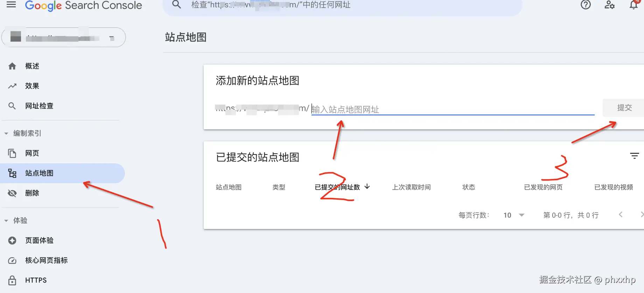644x293 pixels.
Task: Open user management settings icon
Action: pyautogui.click(x=609, y=5)
